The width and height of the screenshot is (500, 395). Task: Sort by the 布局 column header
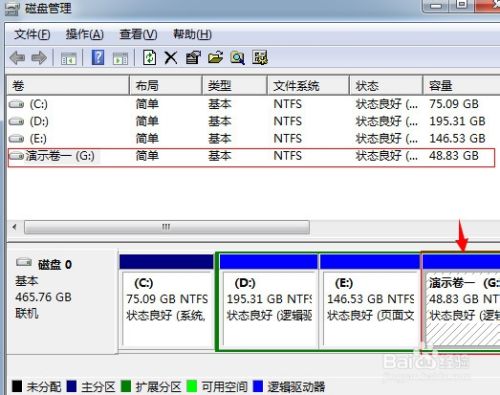coord(166,86)
